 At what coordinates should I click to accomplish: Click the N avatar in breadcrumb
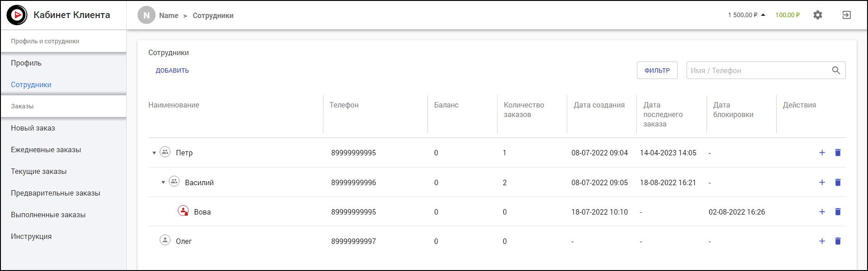coord(146,15)
